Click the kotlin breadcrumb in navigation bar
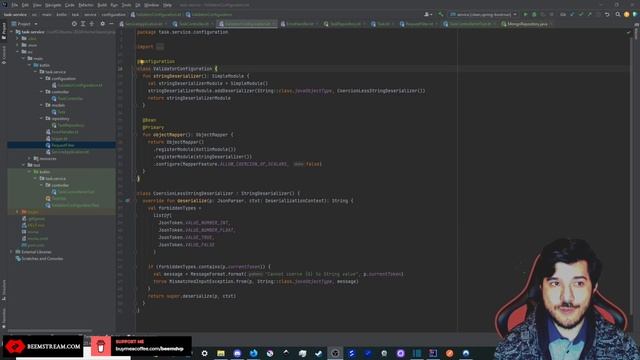640x360 pixels. [x=62, y=15]
